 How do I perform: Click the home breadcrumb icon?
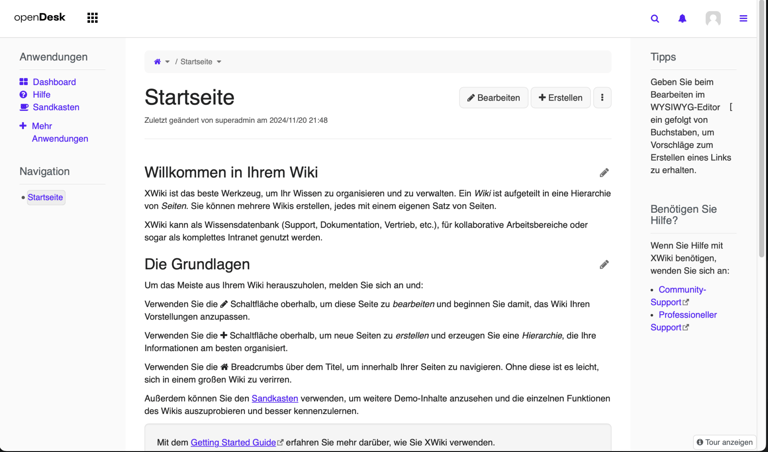pos(157,62)
